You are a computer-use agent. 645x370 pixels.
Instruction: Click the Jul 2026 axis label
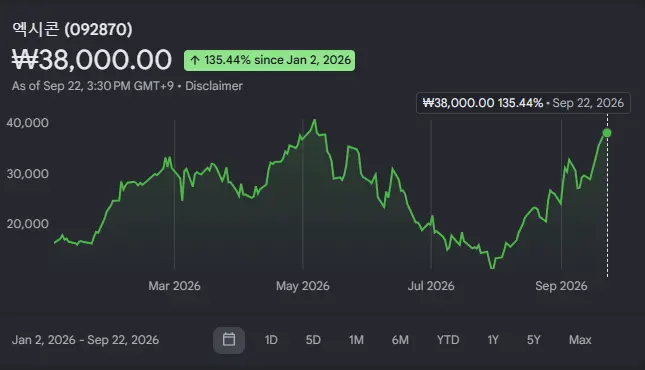(431, 286)
